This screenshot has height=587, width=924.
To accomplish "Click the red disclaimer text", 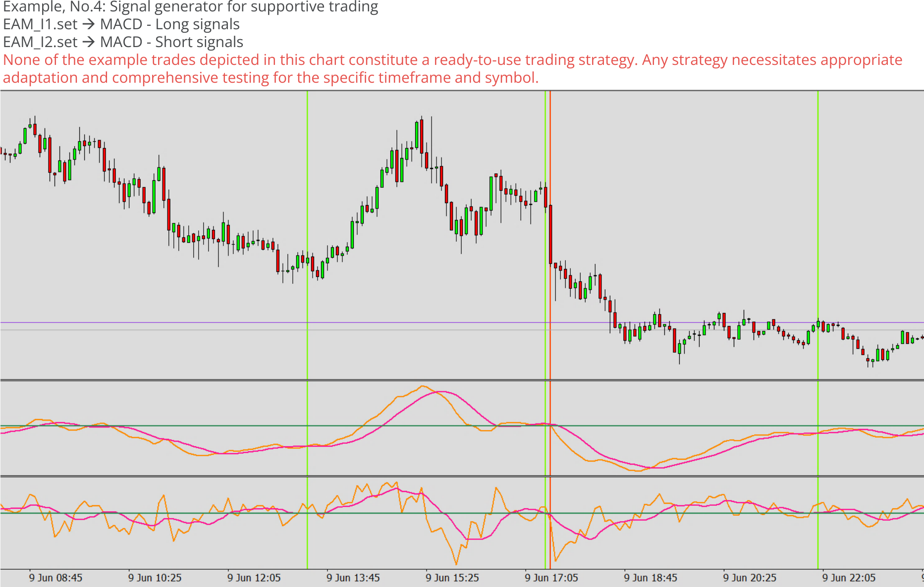I will 453,68.
